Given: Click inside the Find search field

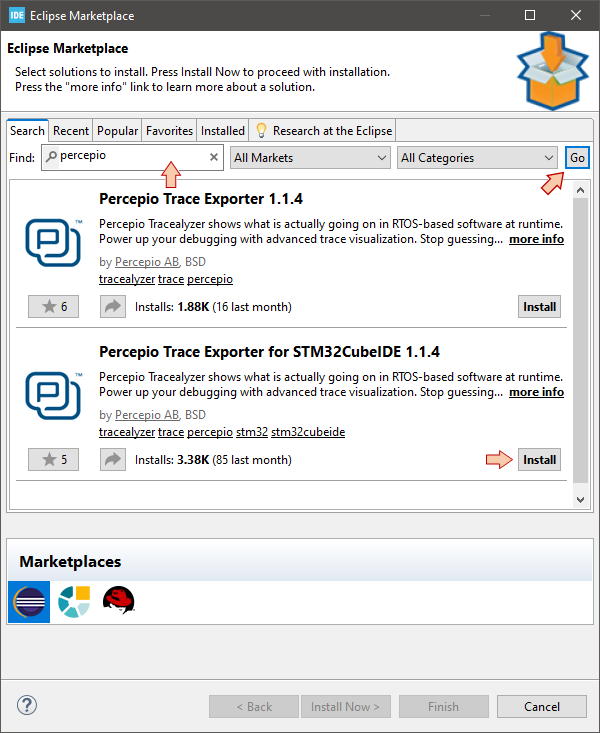Looking at the screenshot, I should coord(132,158).
